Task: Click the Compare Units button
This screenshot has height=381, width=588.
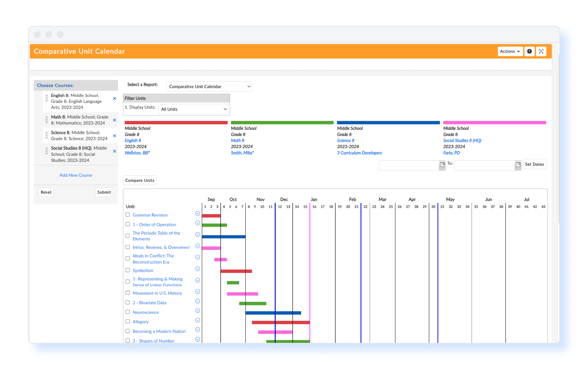Action: 140,181
